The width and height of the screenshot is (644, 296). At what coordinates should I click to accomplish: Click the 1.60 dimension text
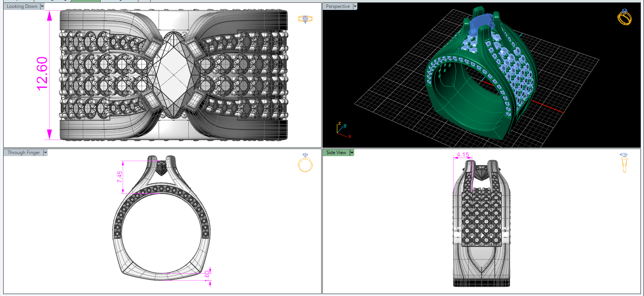[207, 276]
